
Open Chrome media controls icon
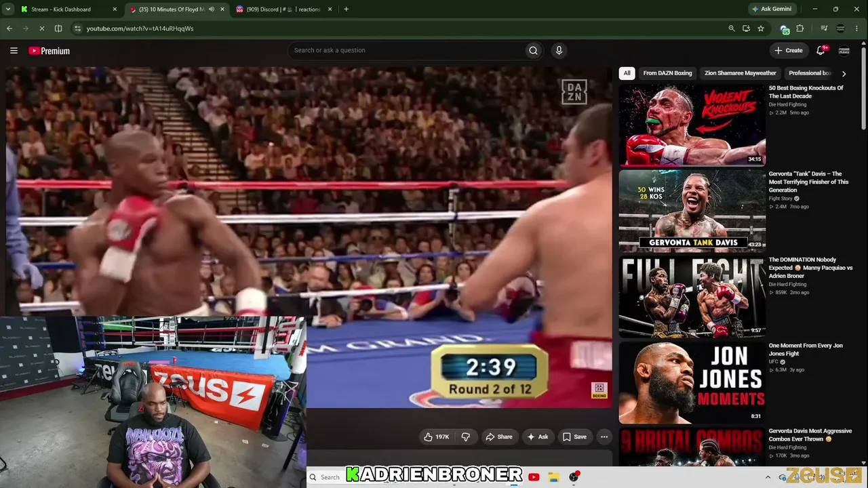[824, 28]
